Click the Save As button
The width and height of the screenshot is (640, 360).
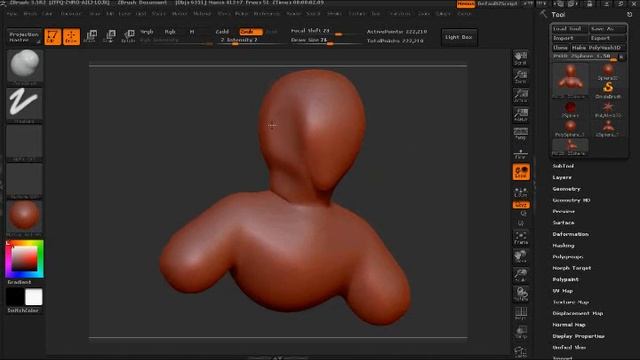[x=607, y=29]
